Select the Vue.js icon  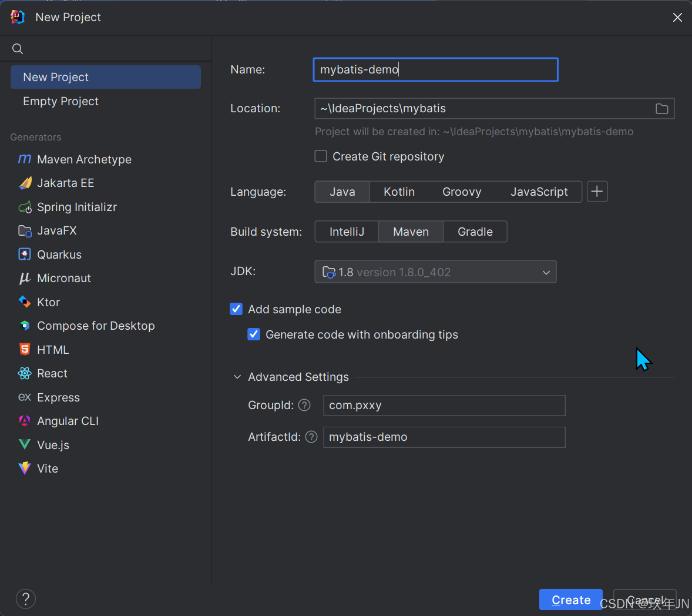pos(25,445)
